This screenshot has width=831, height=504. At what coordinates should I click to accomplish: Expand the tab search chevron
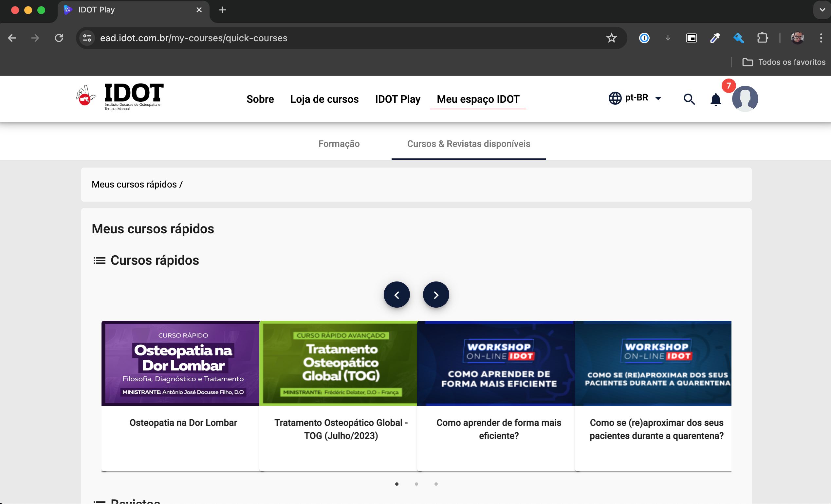point(822,10)
